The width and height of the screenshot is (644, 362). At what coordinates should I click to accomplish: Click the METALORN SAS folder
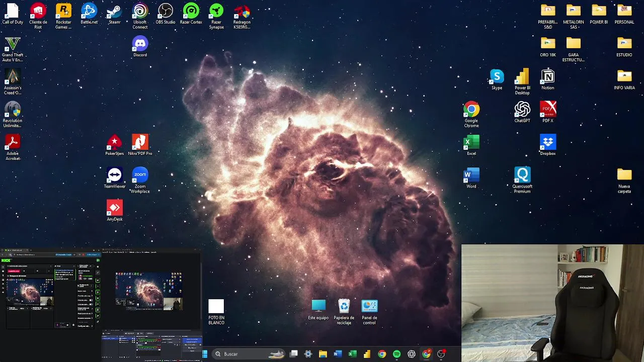[574, 16]
